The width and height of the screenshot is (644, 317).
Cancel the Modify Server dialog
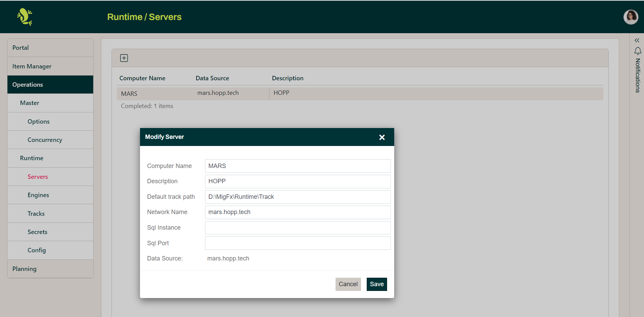point(348,284)
